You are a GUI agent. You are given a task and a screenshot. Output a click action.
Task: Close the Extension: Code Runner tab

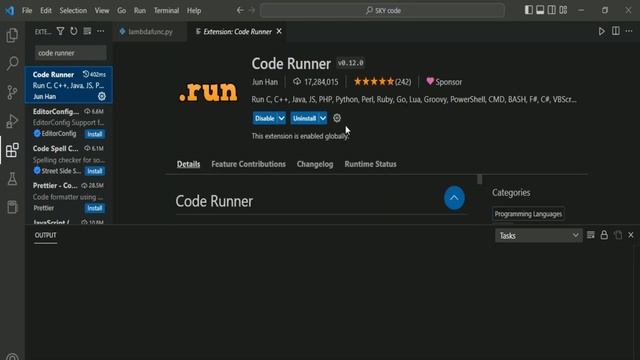coord(279,31)
